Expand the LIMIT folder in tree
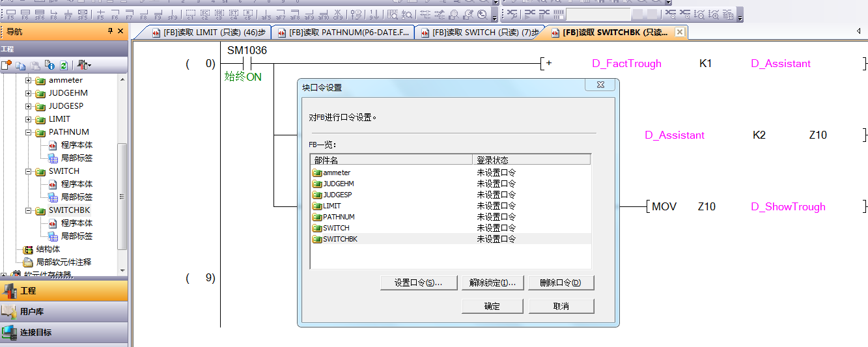The image size is (868, 347). [28, 119]
